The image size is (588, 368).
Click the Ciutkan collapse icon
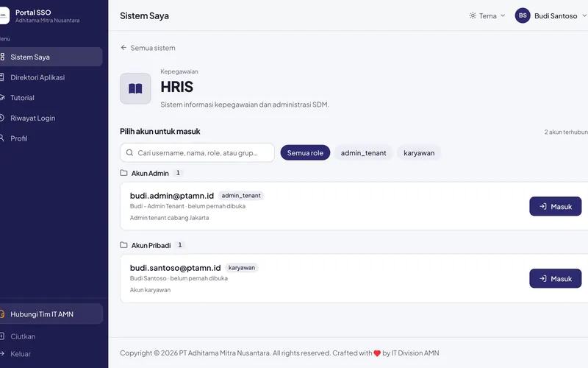point(2,336)
